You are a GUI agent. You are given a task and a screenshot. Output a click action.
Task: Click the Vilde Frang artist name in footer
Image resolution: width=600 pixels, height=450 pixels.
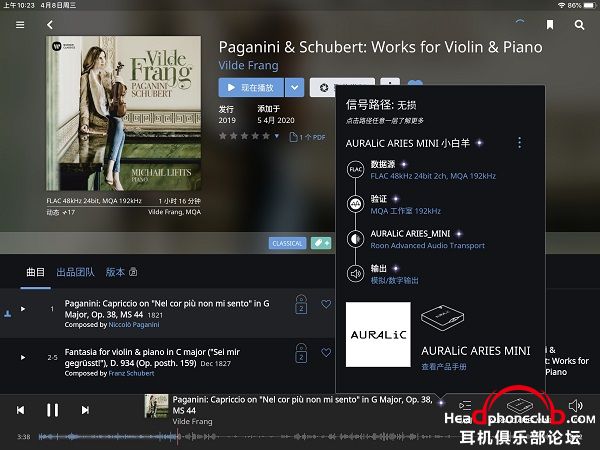(x=192, y=421)
